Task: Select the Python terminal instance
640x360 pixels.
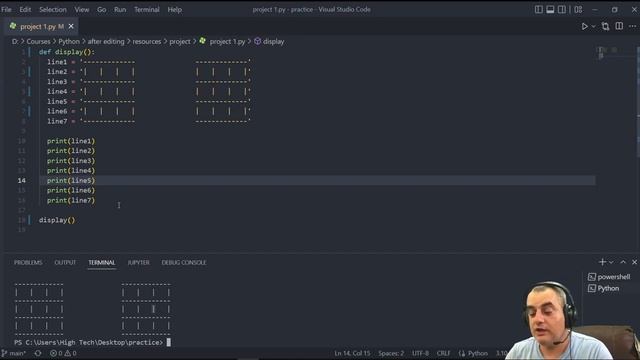Action: (603, 288)
